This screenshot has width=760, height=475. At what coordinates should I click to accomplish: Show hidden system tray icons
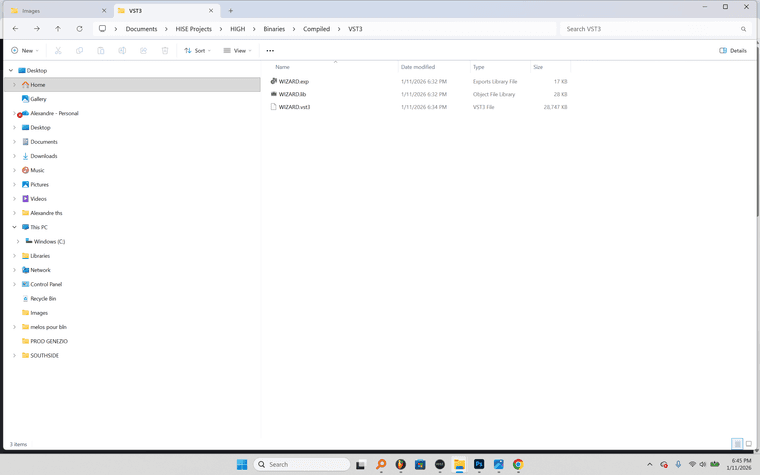point(649,464)
